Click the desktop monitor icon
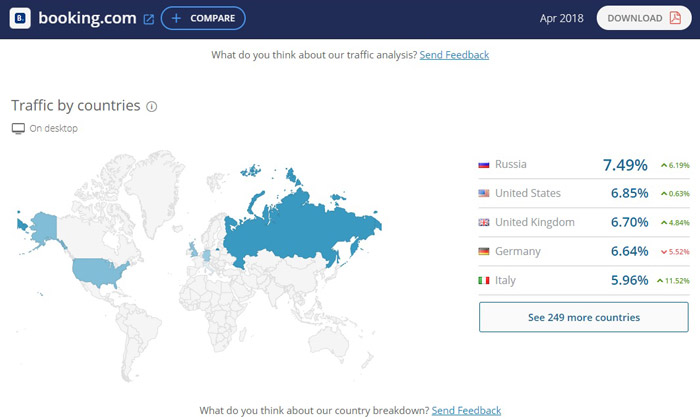 18,129
